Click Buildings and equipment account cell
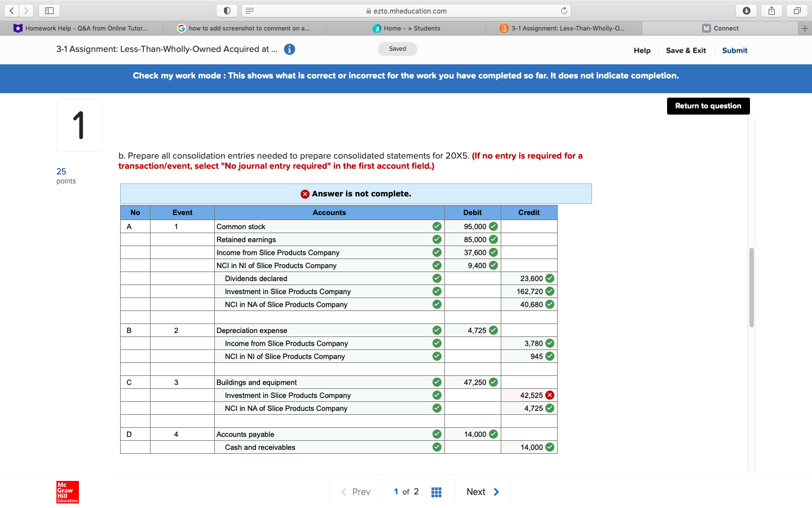This screenshot has width=812, height=508. tap(329, 382)
